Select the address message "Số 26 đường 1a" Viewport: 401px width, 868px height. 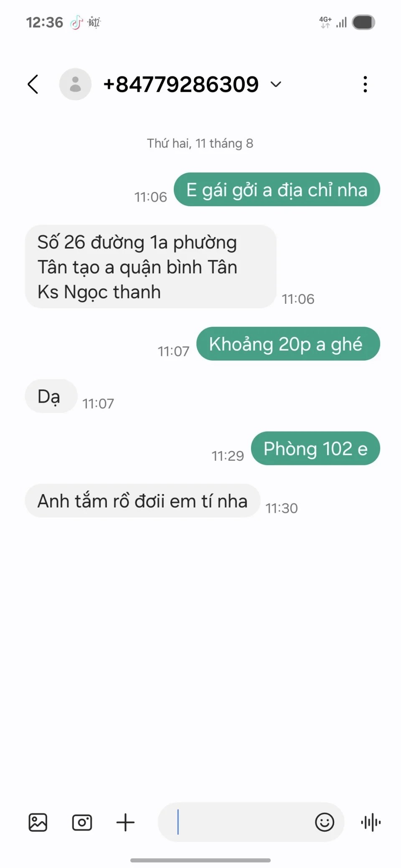tap(151, 267)
